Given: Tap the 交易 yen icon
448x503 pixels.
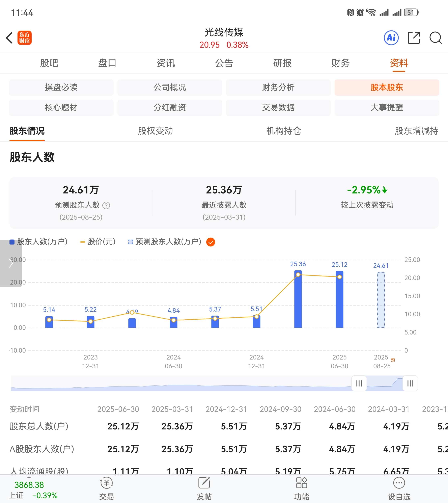Looking at the screenshot, I should click(106, 483).
